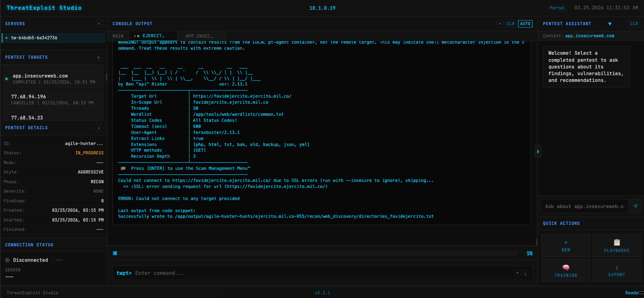Click the scan progress bar
Image resolution: width=644 pixels, height=298 pixels.
point(314,253)
